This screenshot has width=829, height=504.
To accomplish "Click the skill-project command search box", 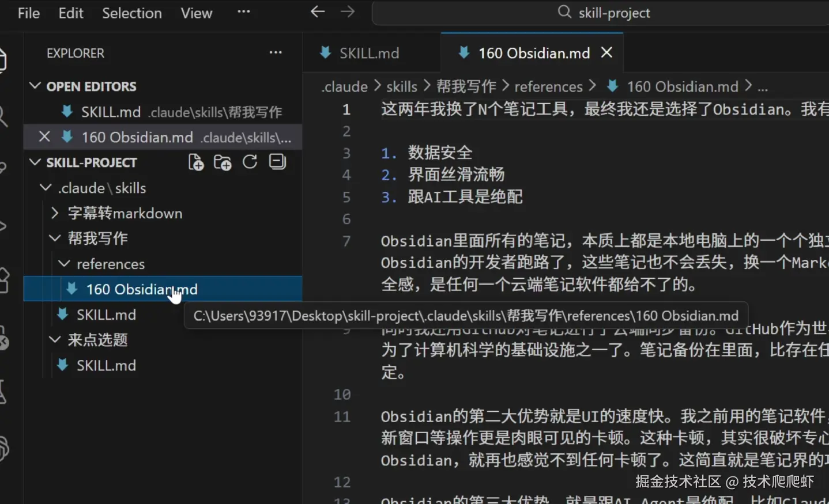I will pyautogui.click(x=600, y=13).
